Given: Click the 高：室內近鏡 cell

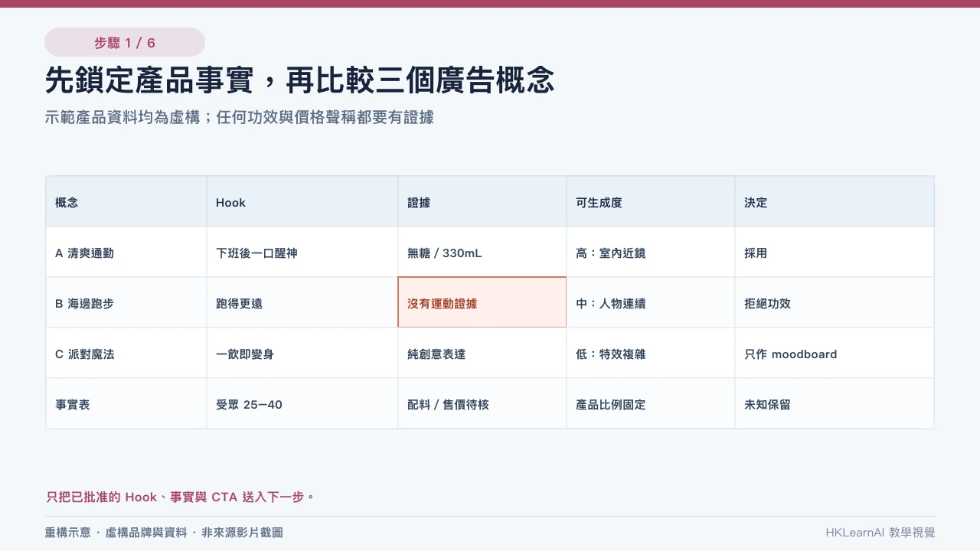Looking at the screenshot, I should [651, 253].
